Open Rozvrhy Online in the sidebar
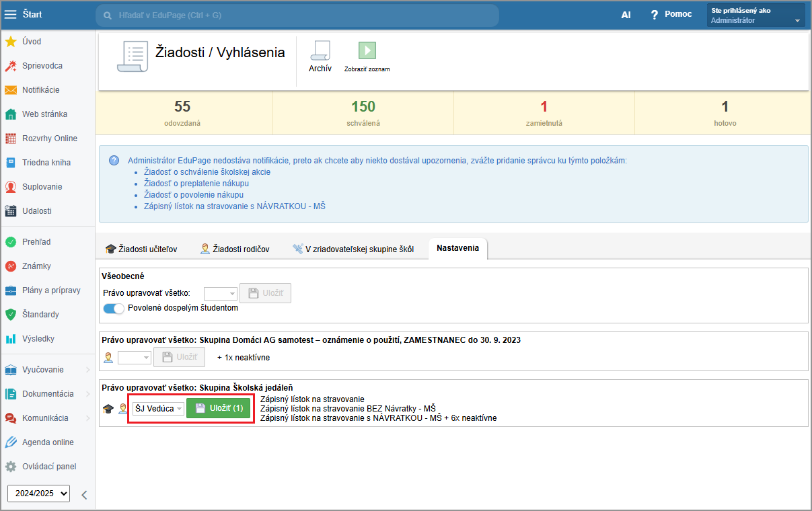 (49, 139)
